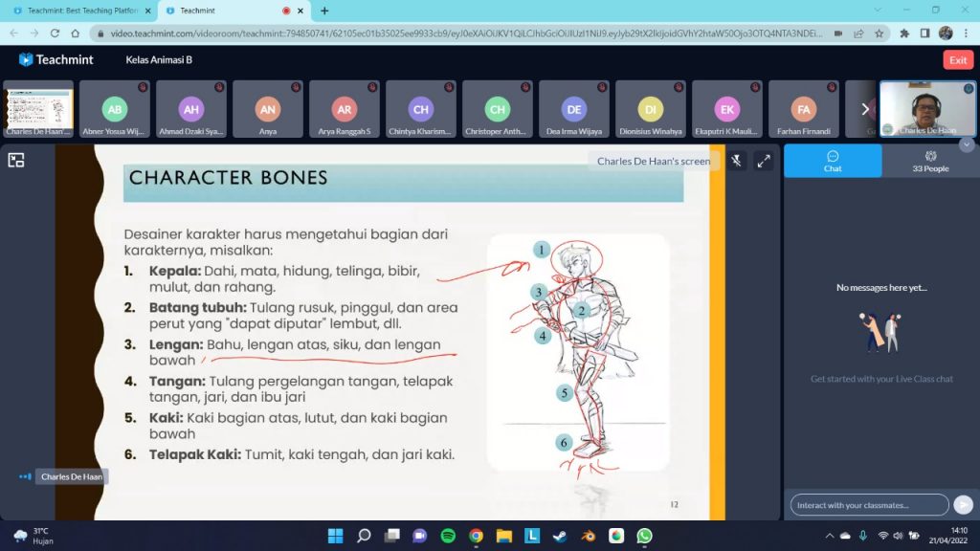
Task: Bookmark this page with the star icon
Action: coord(879,33)
